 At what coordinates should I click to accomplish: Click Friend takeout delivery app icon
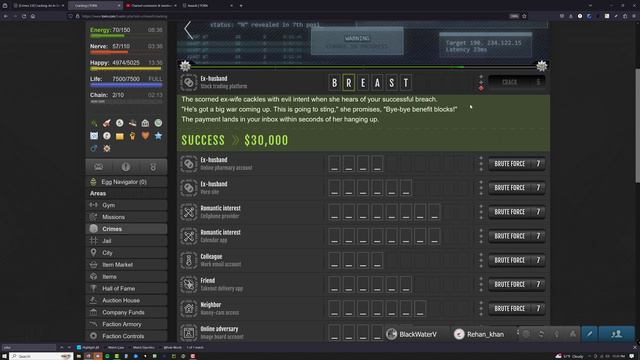189,284
